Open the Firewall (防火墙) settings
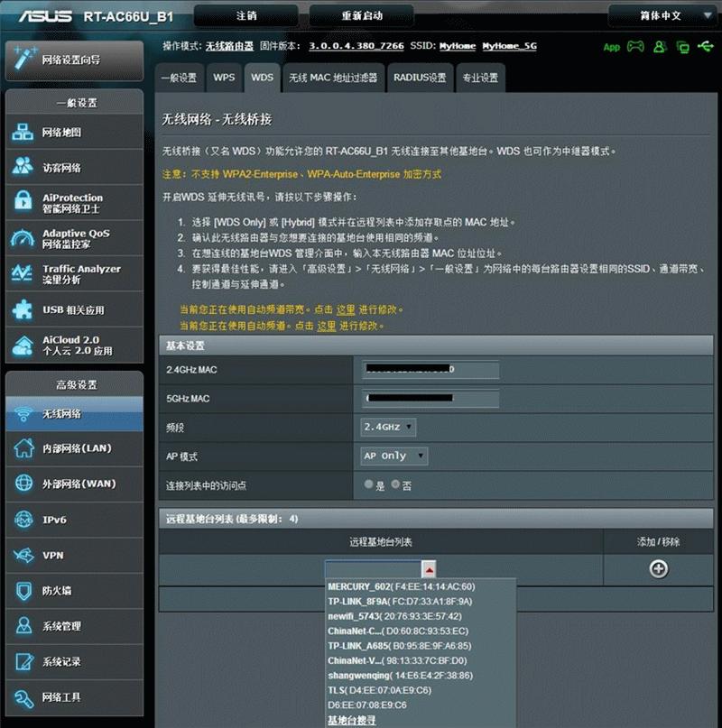 pos(58,591)
